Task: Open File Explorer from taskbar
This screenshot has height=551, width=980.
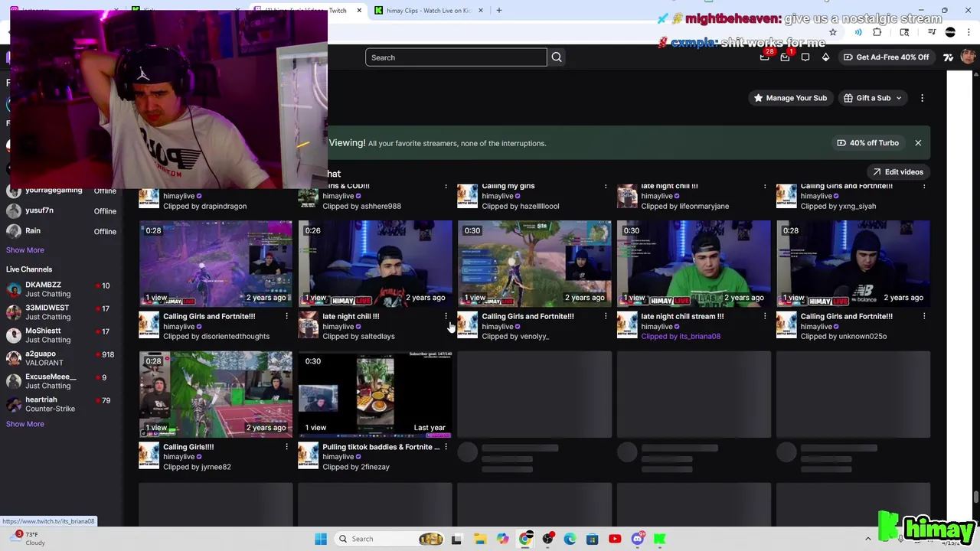Action: [x=479, y=539]
